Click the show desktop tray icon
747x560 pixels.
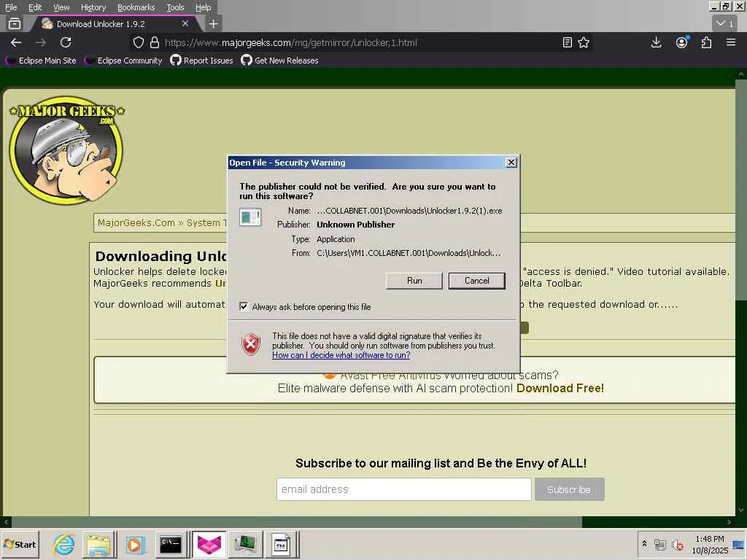click(x=739, y=544)
